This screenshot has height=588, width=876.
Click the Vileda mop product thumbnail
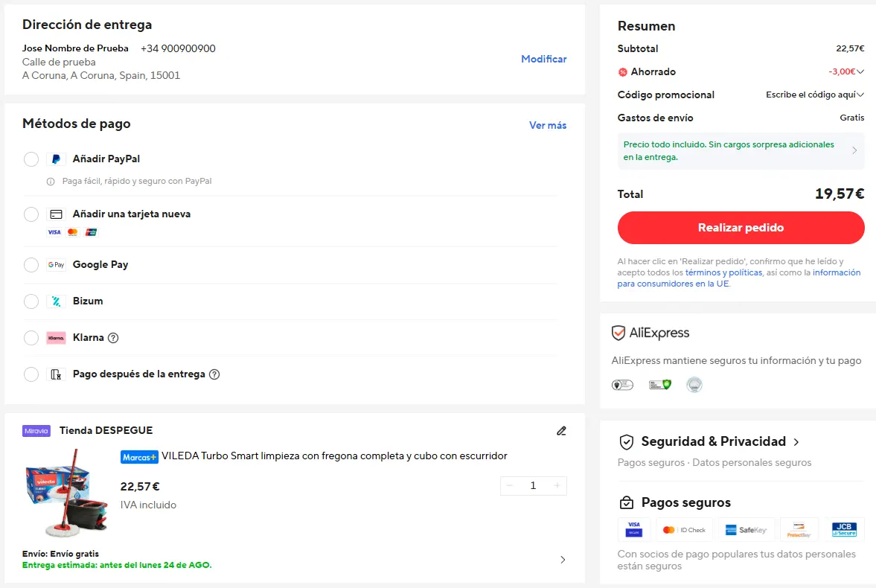pyautogui.click(x=66, y=493)
